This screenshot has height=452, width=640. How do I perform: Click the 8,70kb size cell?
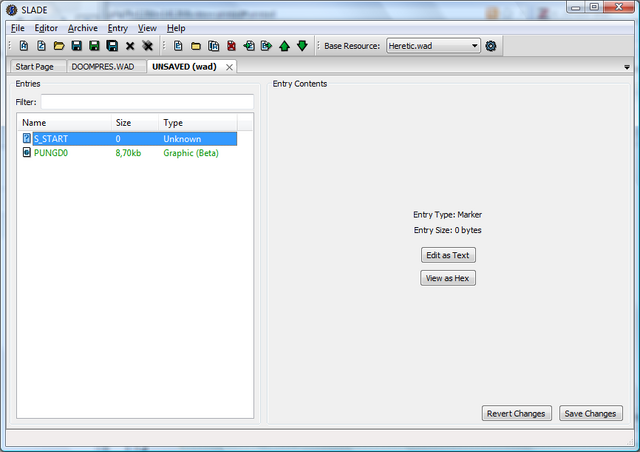click(x=128, y=153)
